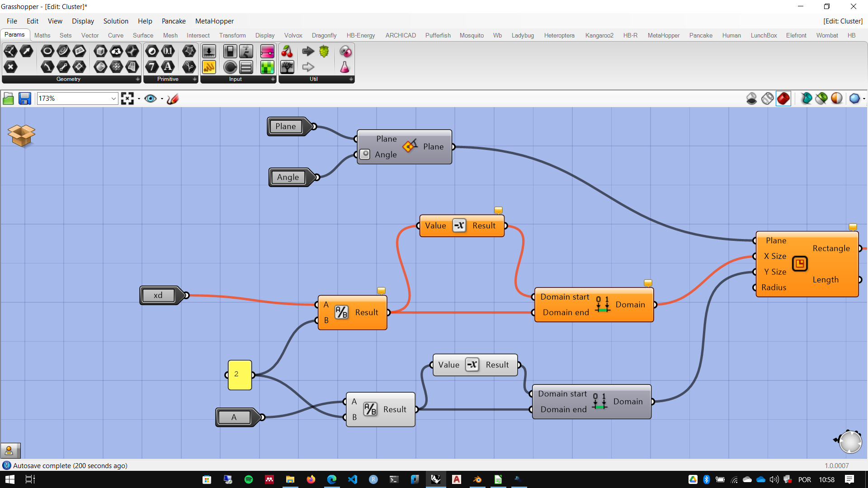Add a Gradient component from Input
The height and width of the screenshot is (488, 868).
click(x=267, y=52)
